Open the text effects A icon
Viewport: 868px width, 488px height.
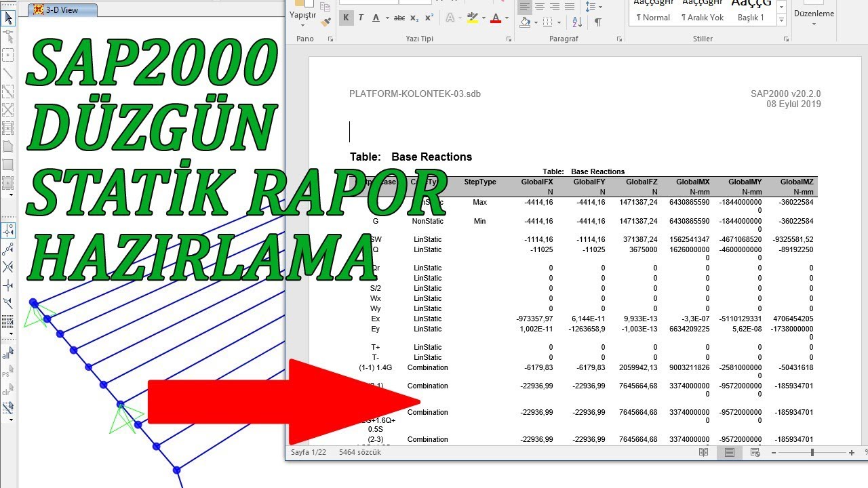[451, 18]
